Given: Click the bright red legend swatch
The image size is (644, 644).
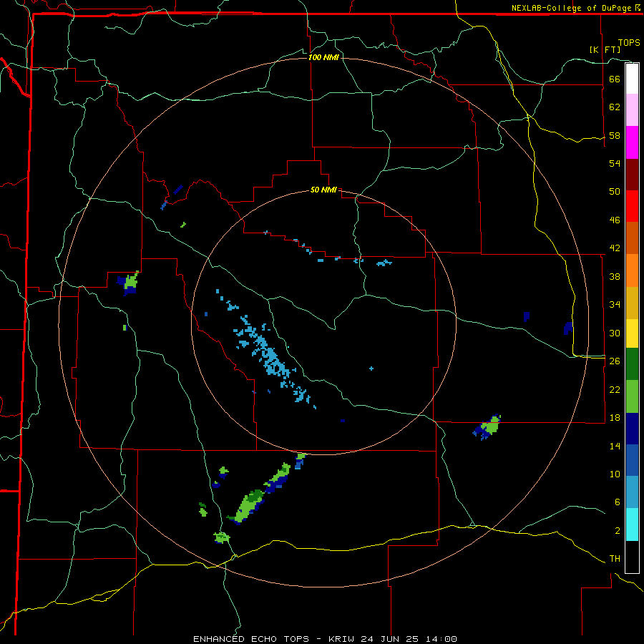Looking at the screenshot, I should click(x=632, y=206).
